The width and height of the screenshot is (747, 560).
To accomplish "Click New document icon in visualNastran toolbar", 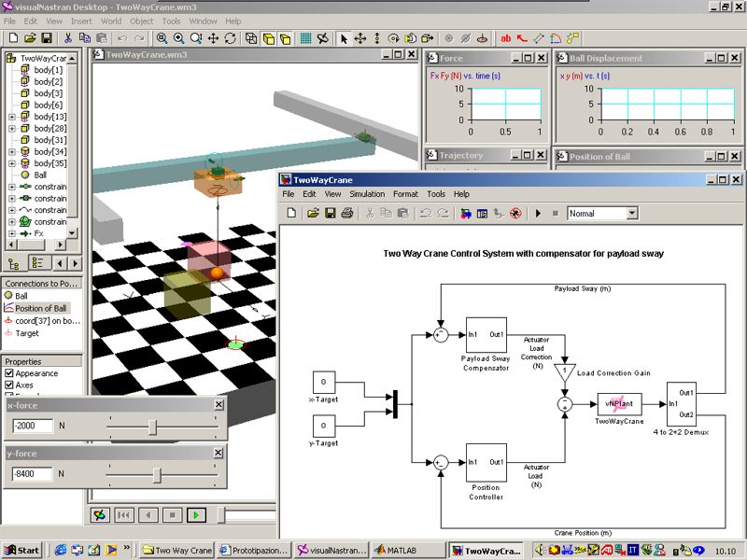I will point(13,38).
